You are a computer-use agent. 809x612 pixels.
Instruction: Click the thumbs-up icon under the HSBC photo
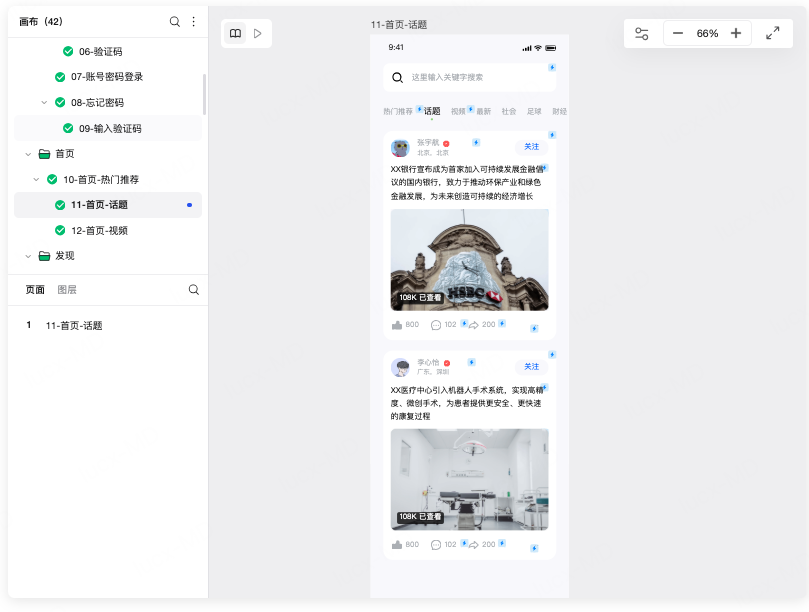pyautogui.click(x=397, y=325)
